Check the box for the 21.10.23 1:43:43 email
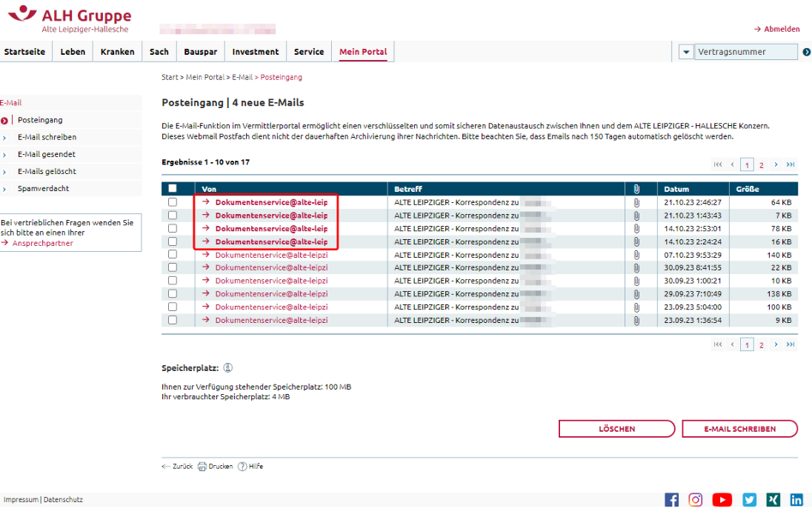 172,215
